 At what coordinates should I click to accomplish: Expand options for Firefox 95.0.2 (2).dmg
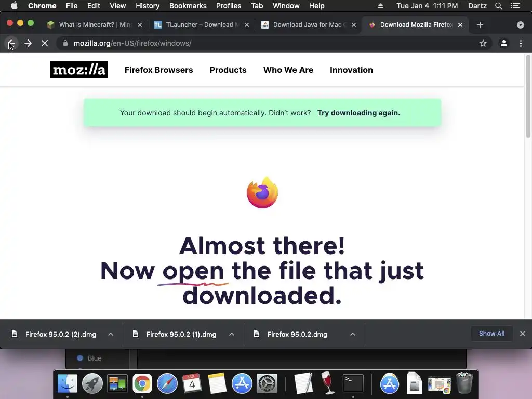coord(111,334)
